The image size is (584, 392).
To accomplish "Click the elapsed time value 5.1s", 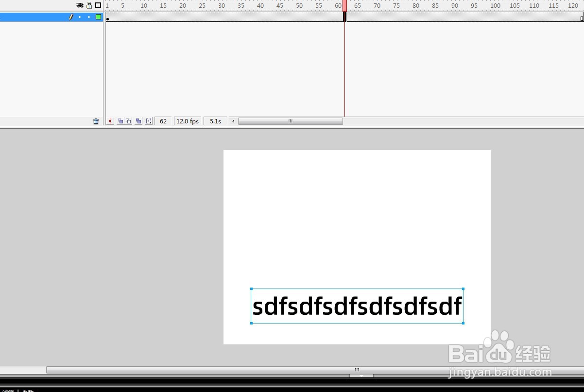I will click(215, 121).
